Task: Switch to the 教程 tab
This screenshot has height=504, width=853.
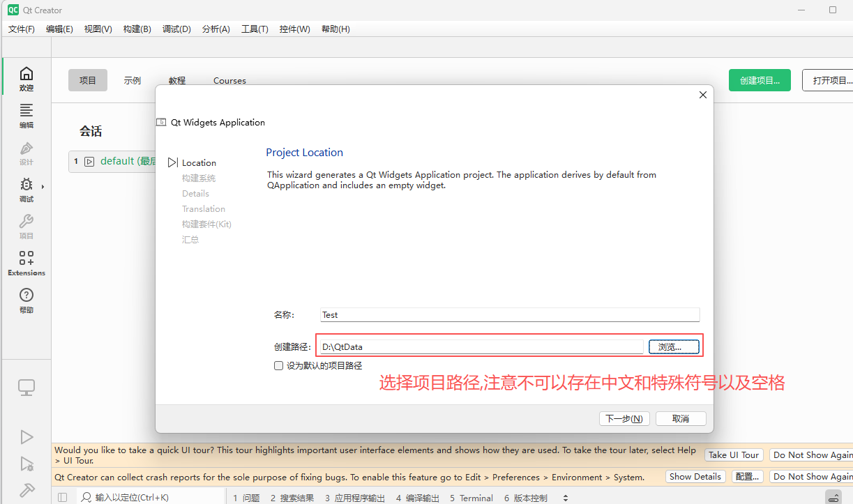Action: (x=177, y=80)
